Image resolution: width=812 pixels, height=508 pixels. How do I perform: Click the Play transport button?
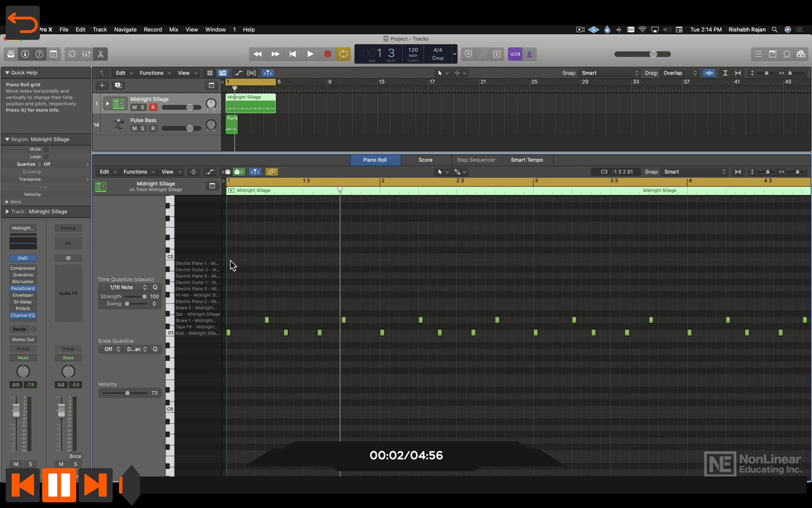(310, 54)
